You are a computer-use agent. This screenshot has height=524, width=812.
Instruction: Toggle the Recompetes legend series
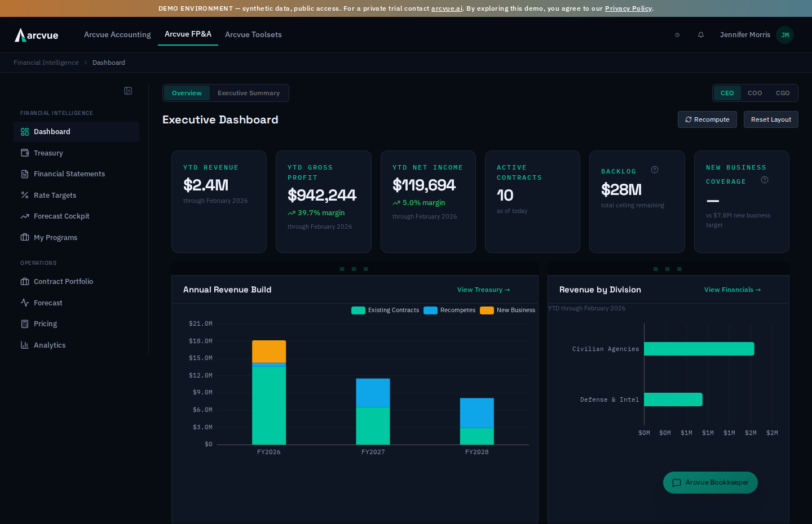[449, 310]
